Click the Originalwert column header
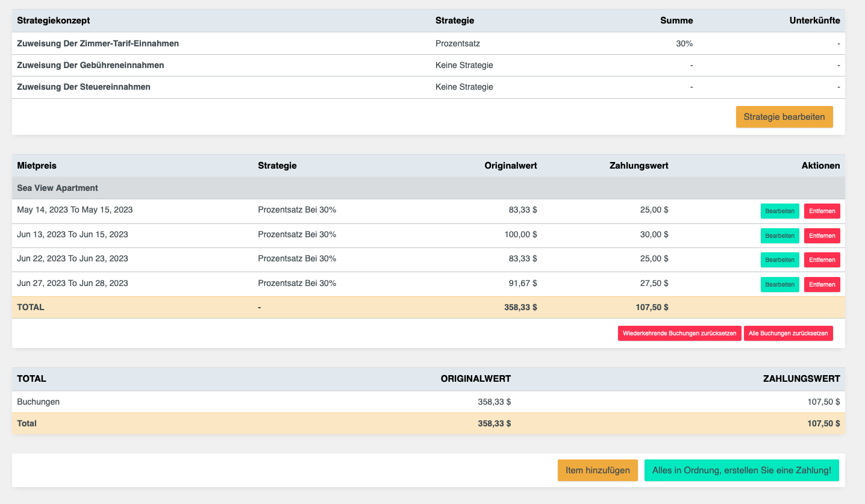Viewport: 865px width, 504px height. (510, 166)
